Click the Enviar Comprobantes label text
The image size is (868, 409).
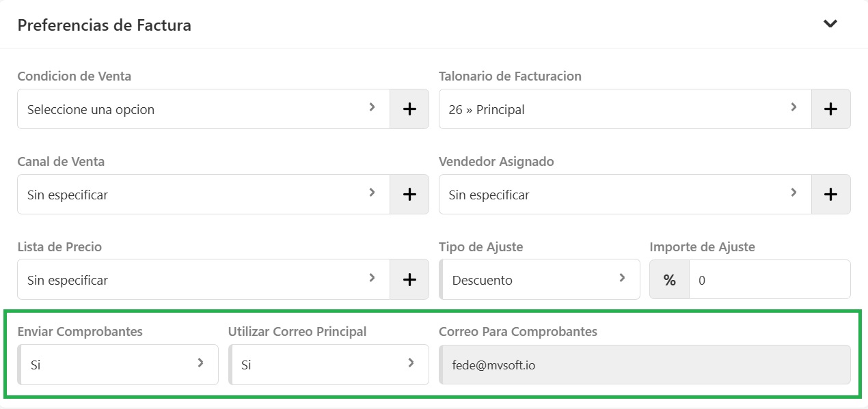pos(80,332)
